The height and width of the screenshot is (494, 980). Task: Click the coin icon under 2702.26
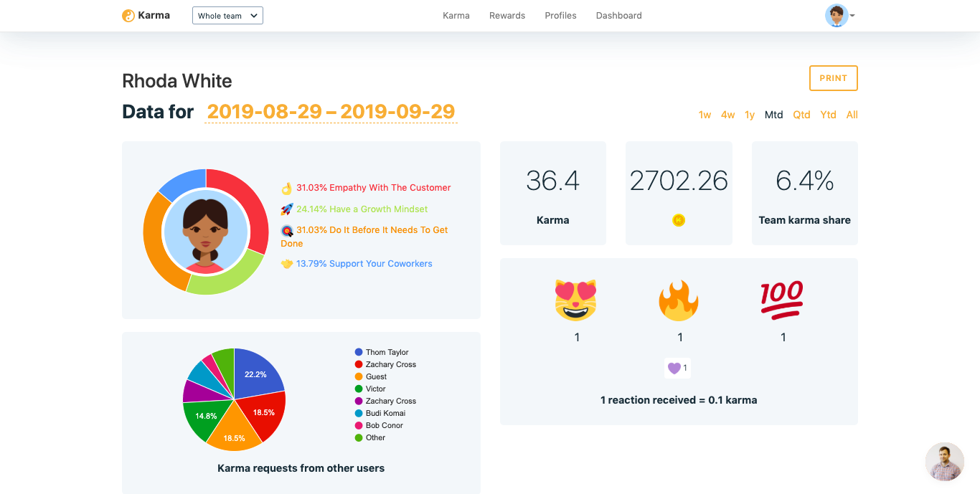coord(679,220)
